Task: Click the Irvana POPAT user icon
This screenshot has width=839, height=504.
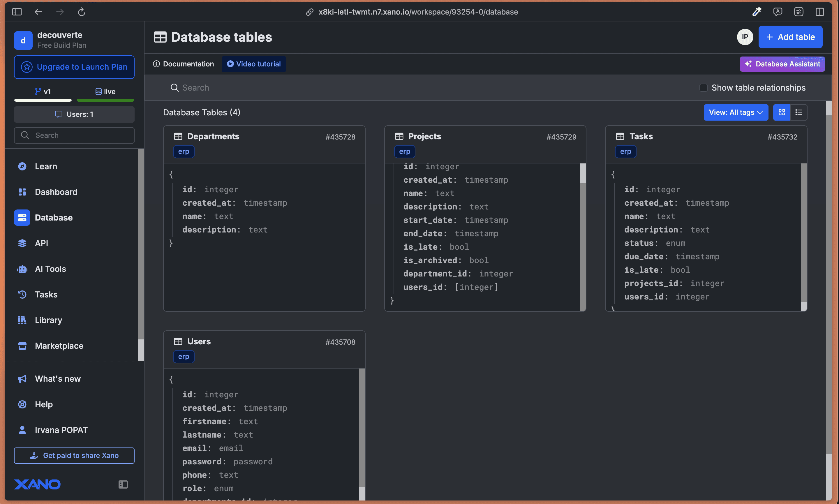Action: tap(22, 430)
